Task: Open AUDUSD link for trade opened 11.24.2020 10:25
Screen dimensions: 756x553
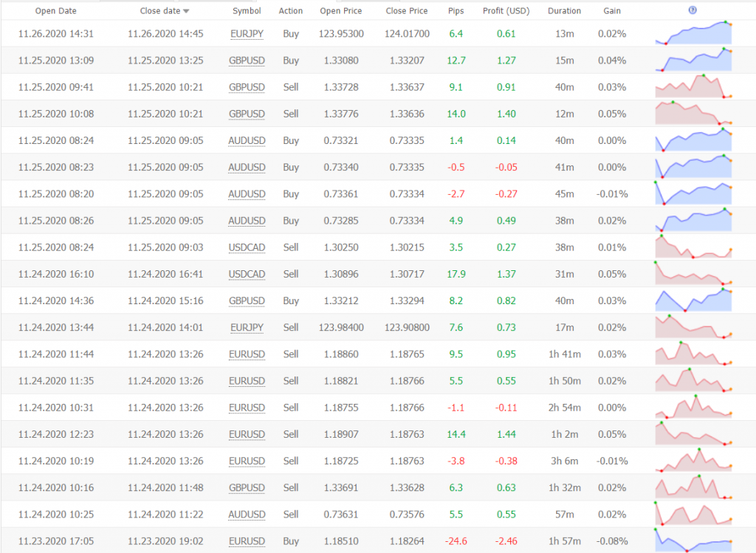Action: [x=247, y=514]
